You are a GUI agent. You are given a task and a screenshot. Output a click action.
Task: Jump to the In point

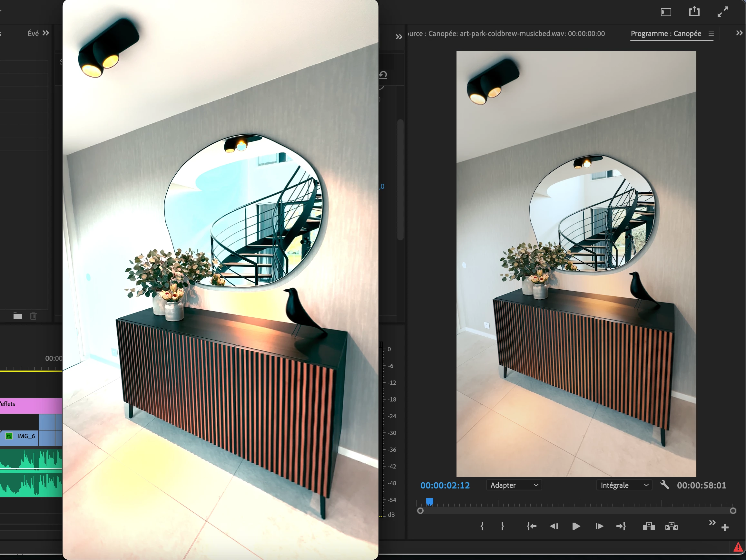tap(532, 526)
